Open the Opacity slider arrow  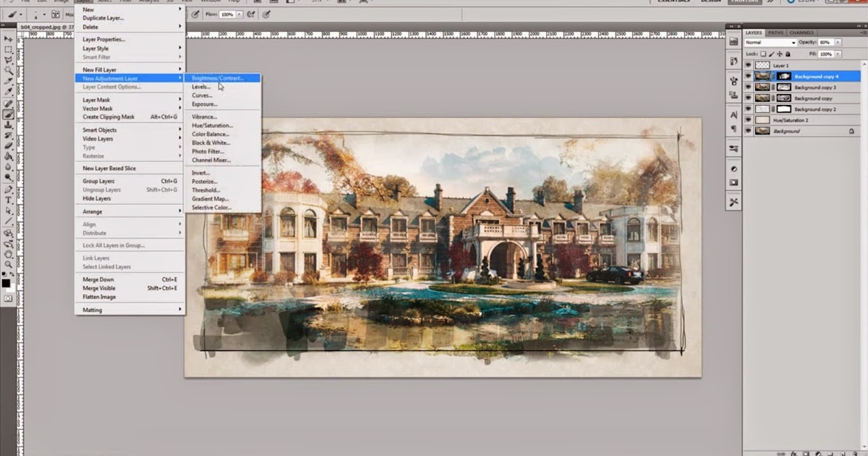pos(838,43)
